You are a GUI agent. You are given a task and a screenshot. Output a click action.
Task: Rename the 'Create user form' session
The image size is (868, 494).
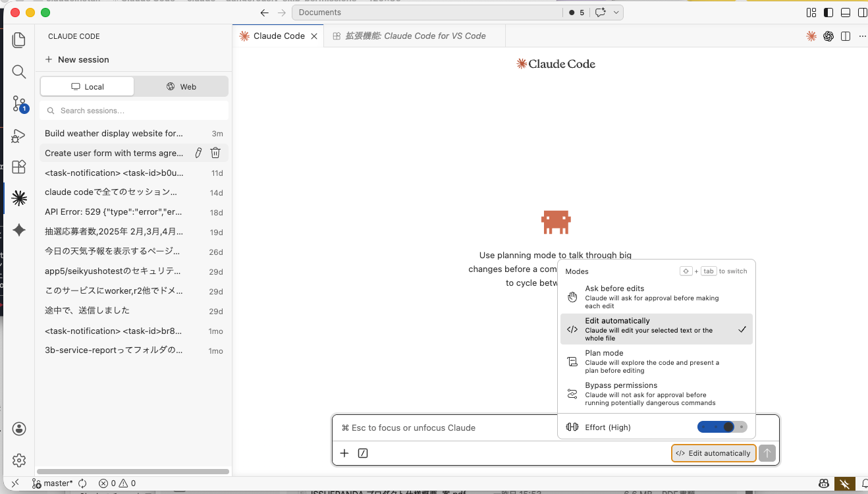pyautogui.click(x=198, y=153)
